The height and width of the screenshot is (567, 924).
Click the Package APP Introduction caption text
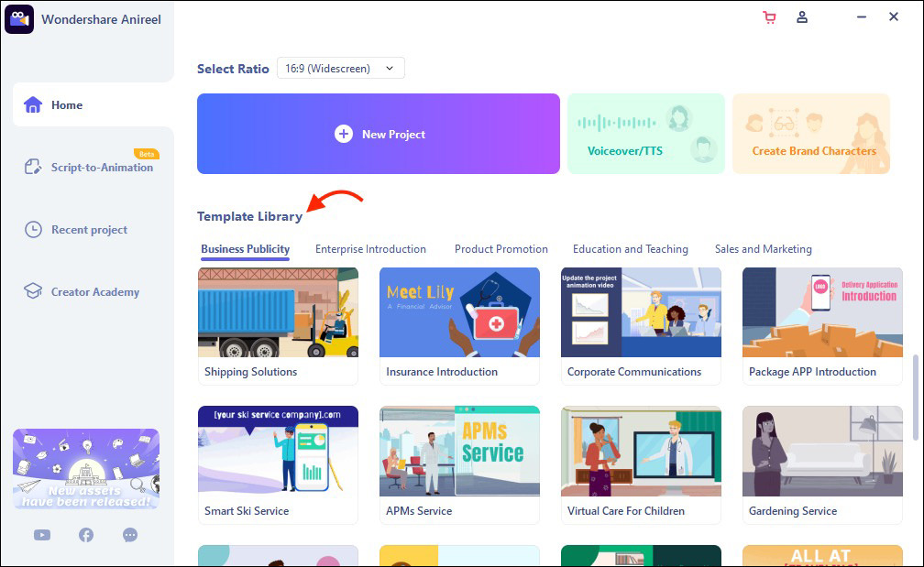pyautogui.click(x=812, y=372)
